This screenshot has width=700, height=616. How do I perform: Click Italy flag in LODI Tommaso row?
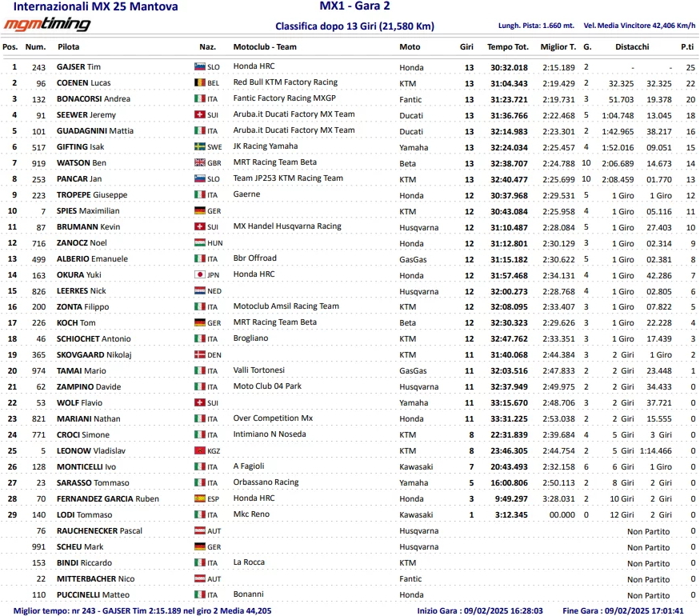point(199,514)
